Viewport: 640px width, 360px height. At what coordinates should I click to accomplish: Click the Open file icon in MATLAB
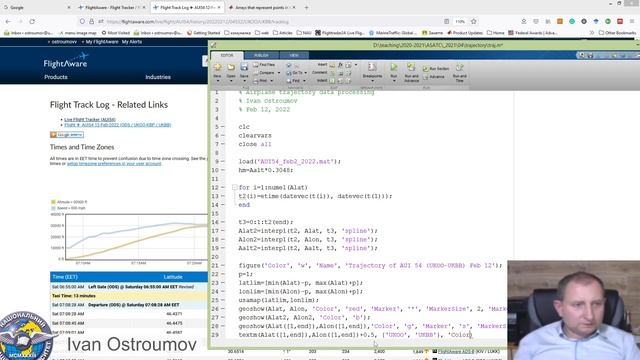(x=231, y=69)
